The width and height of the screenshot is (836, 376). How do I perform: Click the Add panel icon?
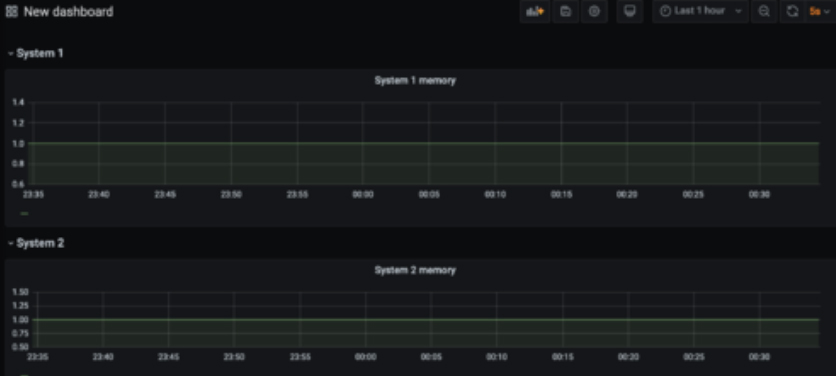point(535,11)
